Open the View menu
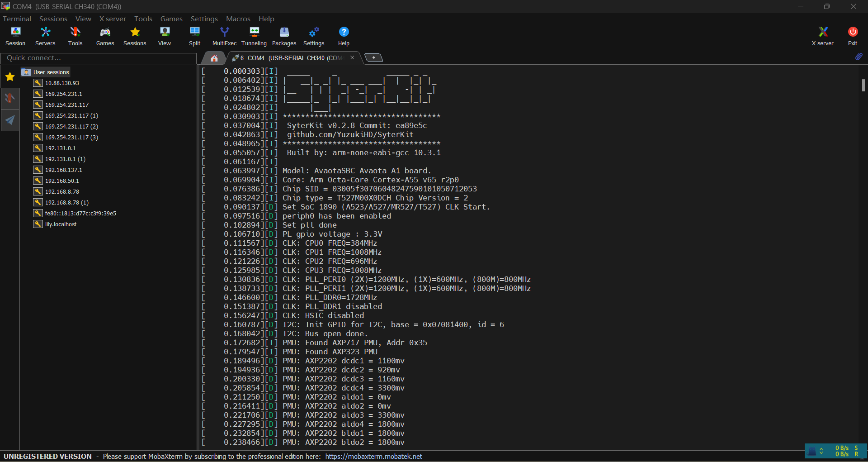 [x=83, y=19]
